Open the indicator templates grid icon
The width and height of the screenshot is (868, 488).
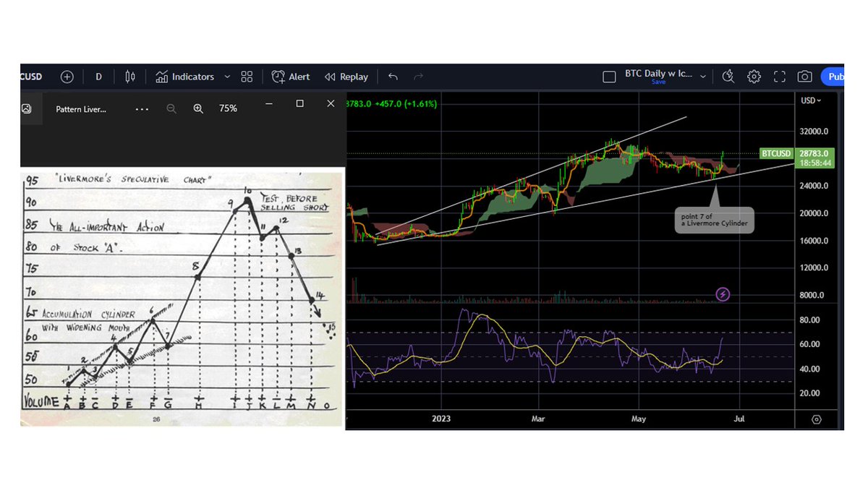point(247,77)
